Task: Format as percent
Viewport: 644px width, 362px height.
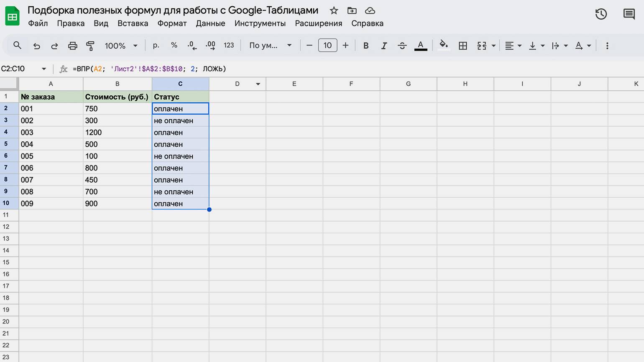Action: 174,45
